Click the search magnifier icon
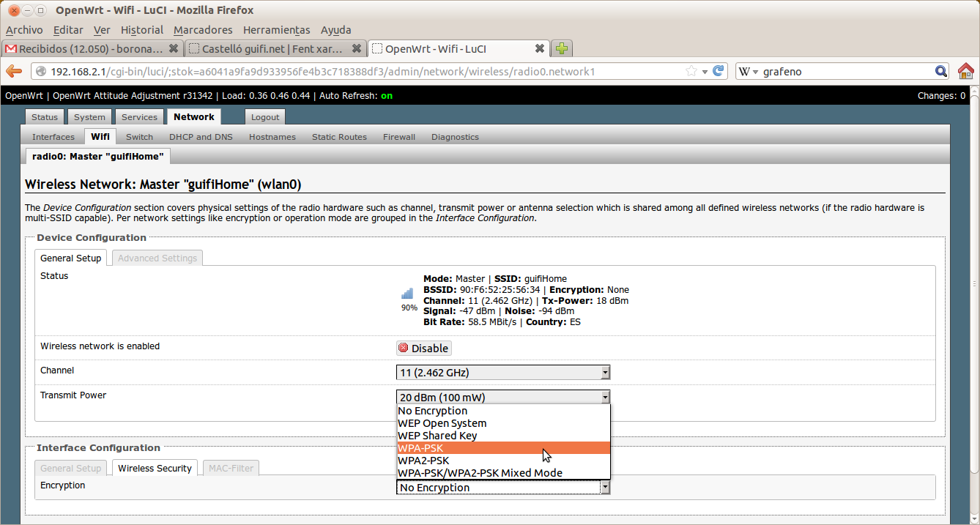The image size is (980, 525). click(941, 71)
